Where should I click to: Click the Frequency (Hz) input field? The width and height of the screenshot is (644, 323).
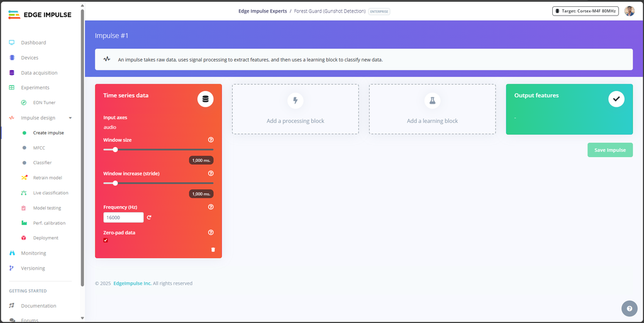[x=123, y=217]
